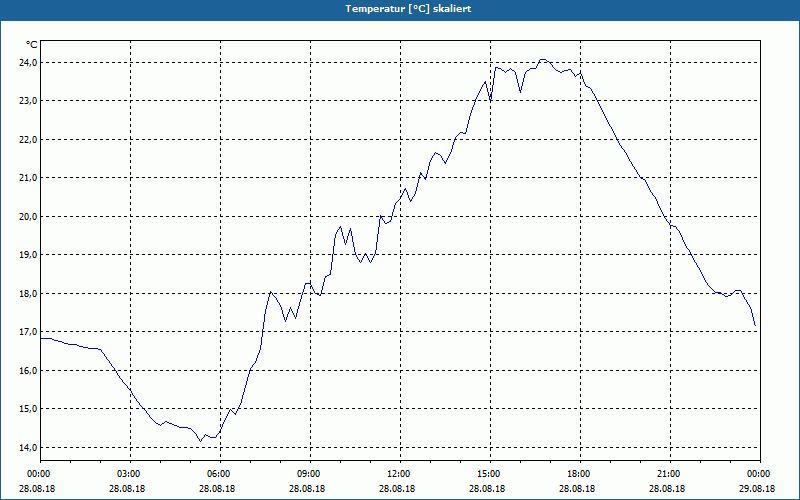Image resolution: width=800 pixels, height=500 pixels.
Task: Select the 20,0 y-axis label
Action: tap(29, 217)
